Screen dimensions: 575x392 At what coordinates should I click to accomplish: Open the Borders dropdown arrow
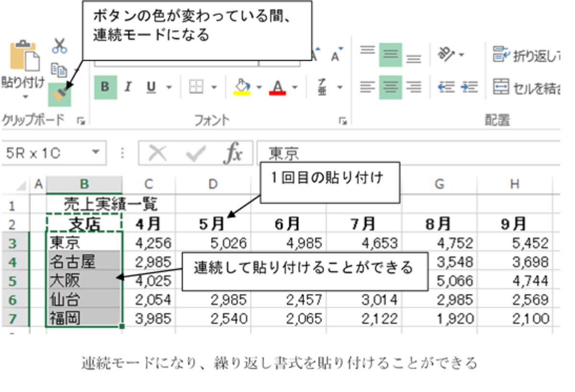[214, 88]
